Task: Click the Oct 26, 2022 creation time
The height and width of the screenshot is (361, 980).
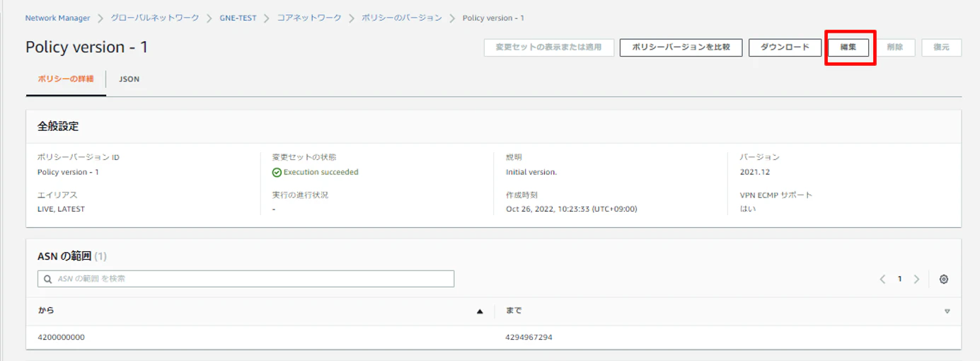Action: pos(572,209)
